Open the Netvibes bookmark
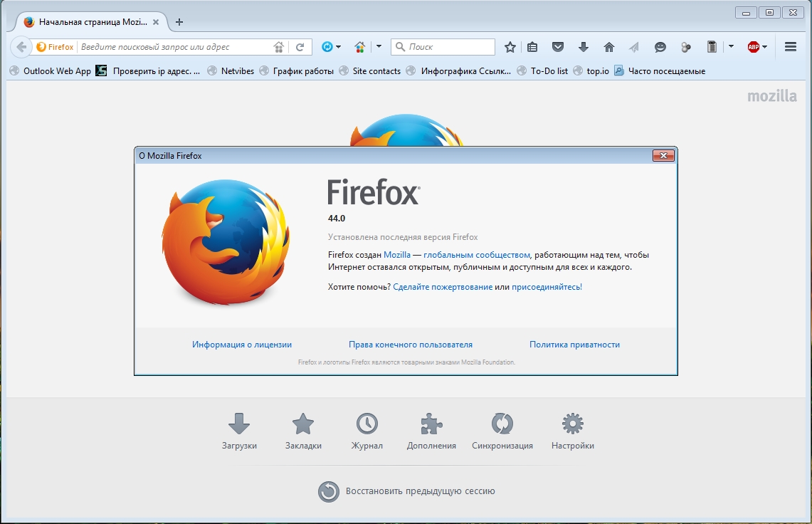This screenshot has height=524, width=812. [x=231, y=71]
